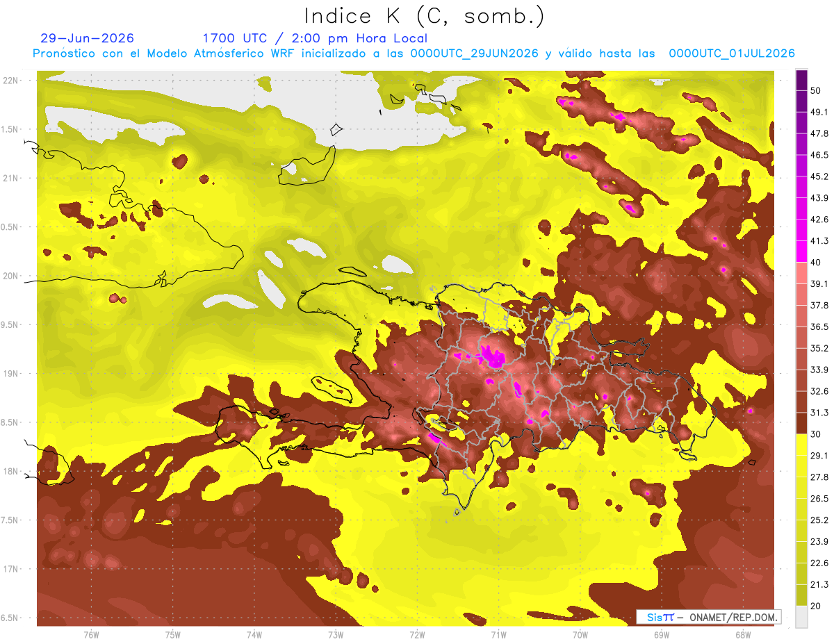Click the '20N' latitude label

tap(11, 276)
